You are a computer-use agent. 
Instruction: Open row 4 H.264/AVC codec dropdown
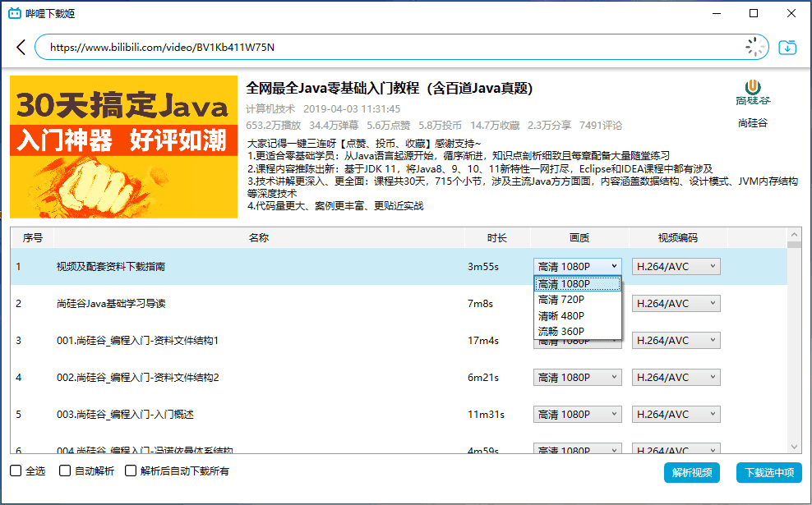[676, 377]
